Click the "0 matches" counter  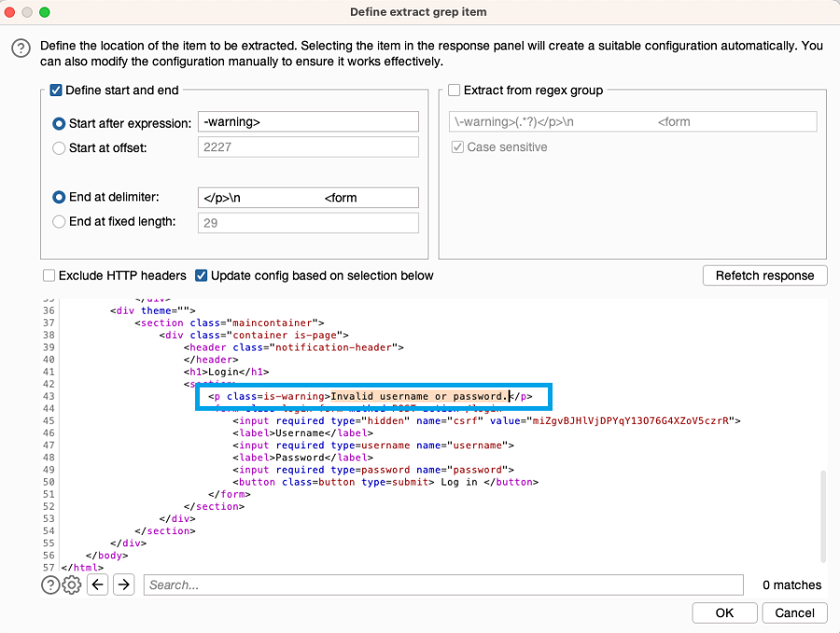791,584
